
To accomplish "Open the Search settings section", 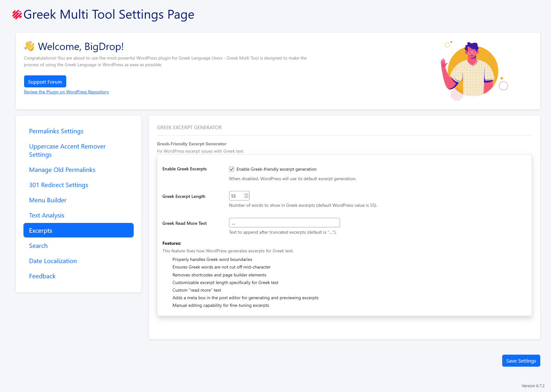I will [x=38, y=246].
